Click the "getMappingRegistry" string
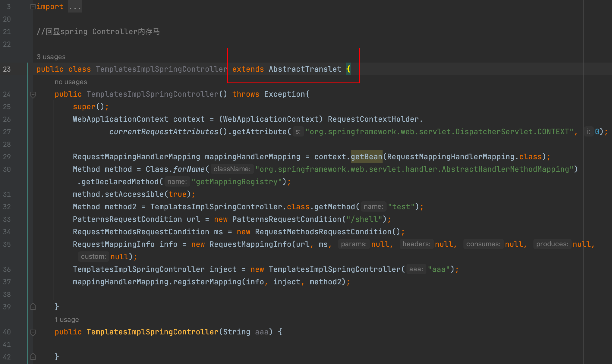Viewport: 612px width, 364px height. coord(237,182)
